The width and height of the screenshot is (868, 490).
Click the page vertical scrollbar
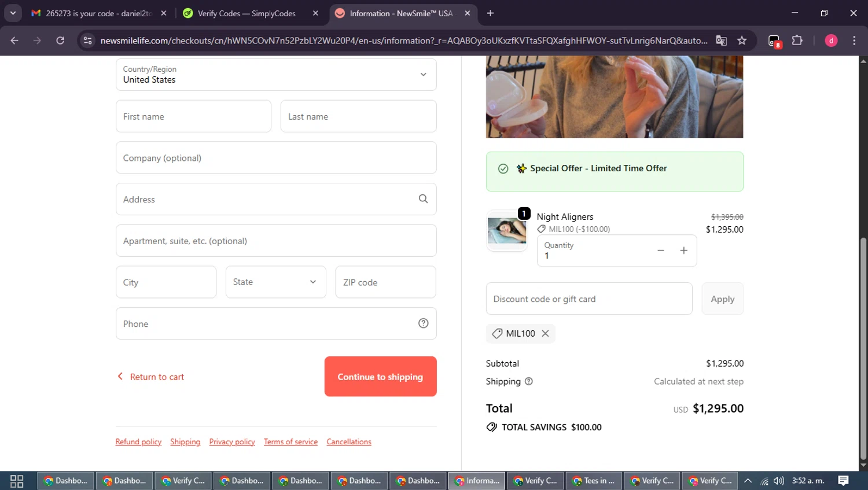click(x=863, y=349)
